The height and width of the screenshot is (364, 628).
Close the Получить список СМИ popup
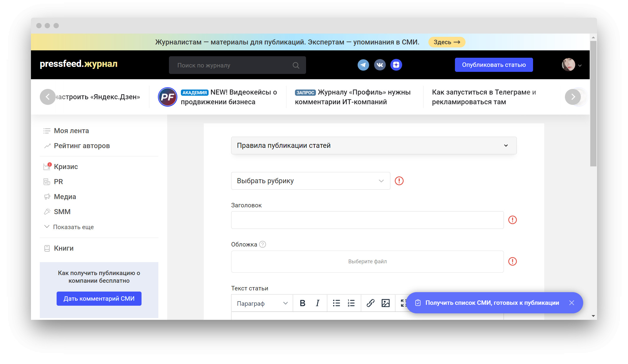click(x=572, y=303)
